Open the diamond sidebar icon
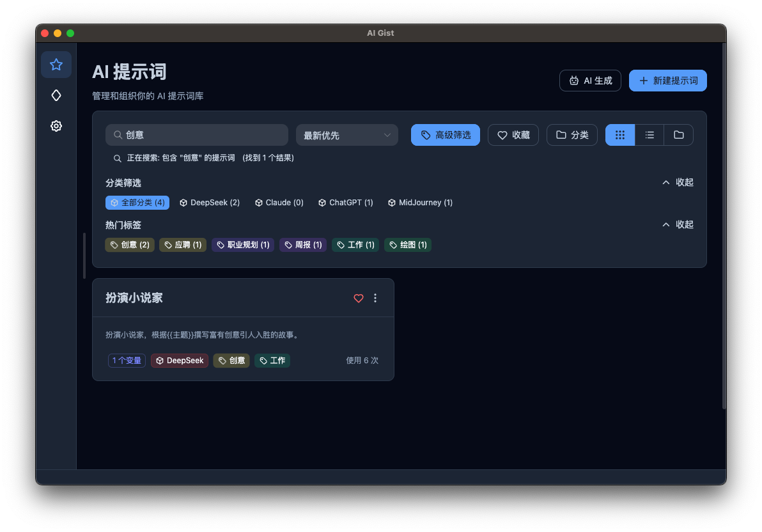Screen dimensions: 762x532 click(56, 95)
